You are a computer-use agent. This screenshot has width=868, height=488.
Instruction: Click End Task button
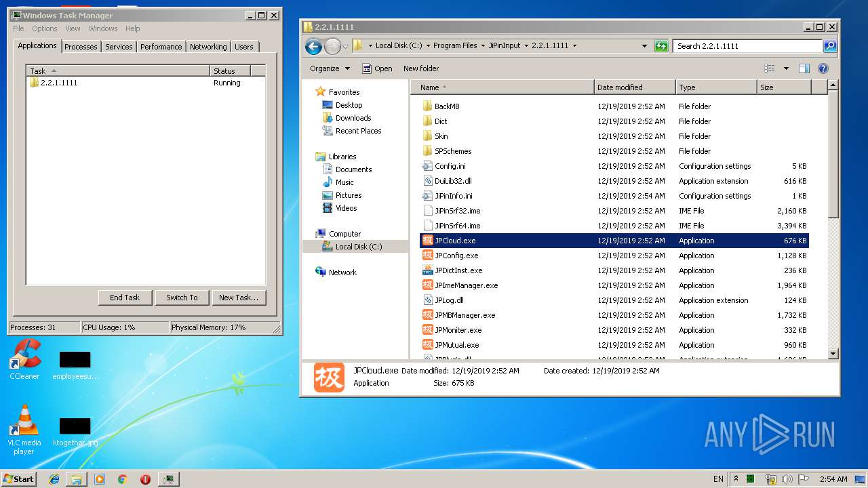125,298
